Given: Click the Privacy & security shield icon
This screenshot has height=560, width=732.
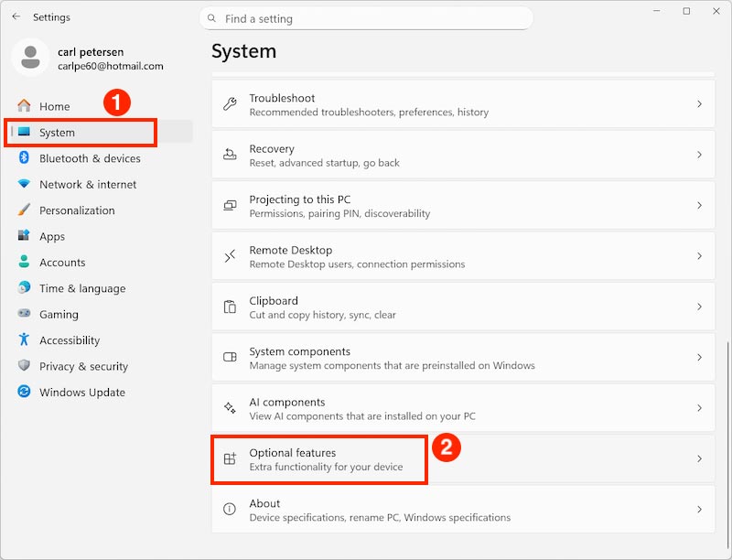Looking at the screenshot, I should 24,366.
